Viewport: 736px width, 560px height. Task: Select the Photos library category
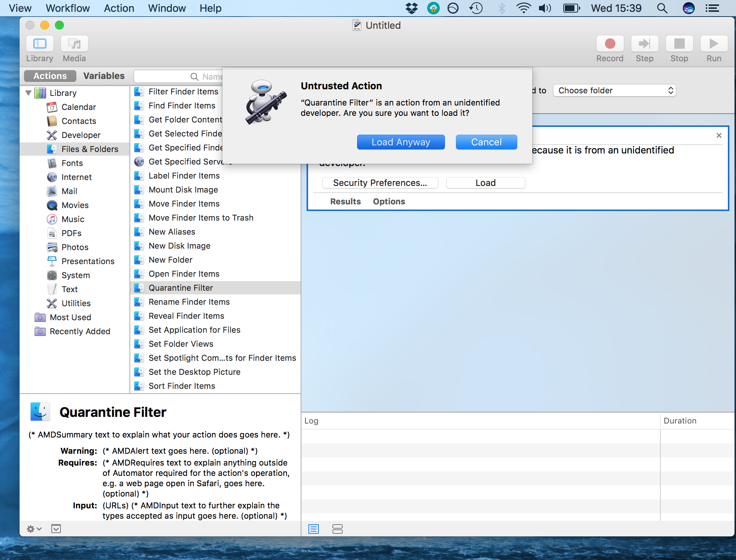(x=75, y=247)
